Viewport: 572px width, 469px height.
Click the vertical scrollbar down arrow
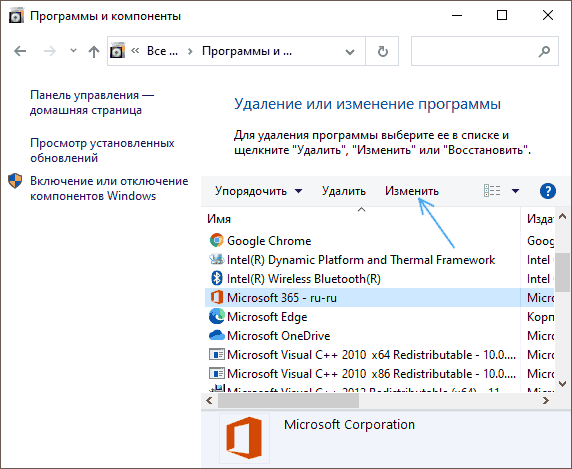coord(563,384)
